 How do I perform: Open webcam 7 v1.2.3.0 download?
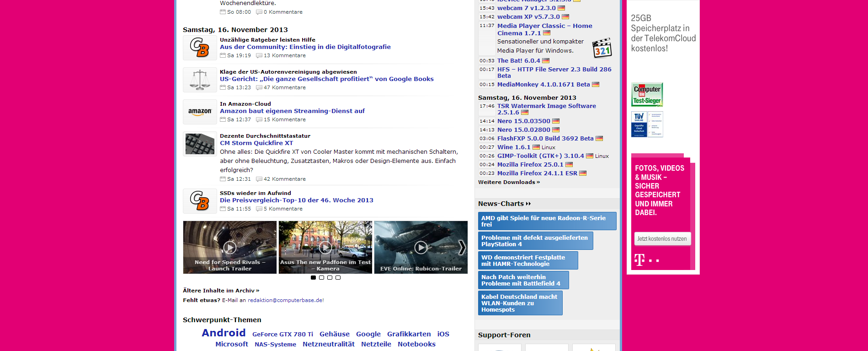[527, 8]
